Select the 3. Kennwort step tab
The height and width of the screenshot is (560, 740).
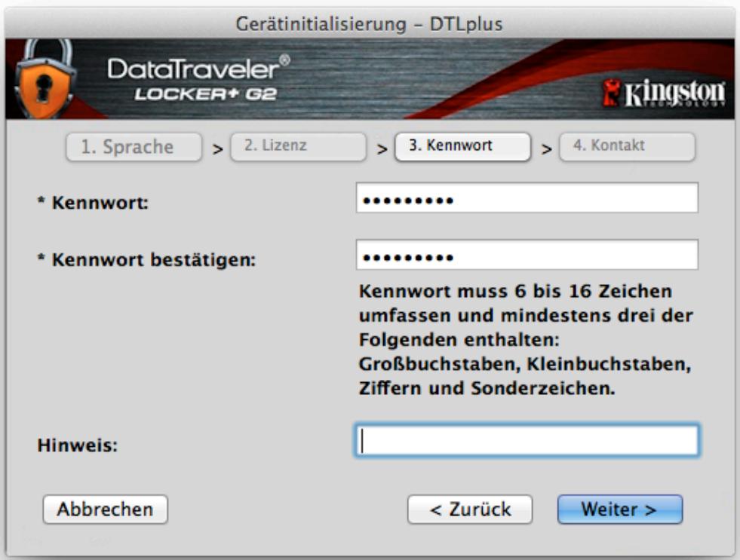462,147
